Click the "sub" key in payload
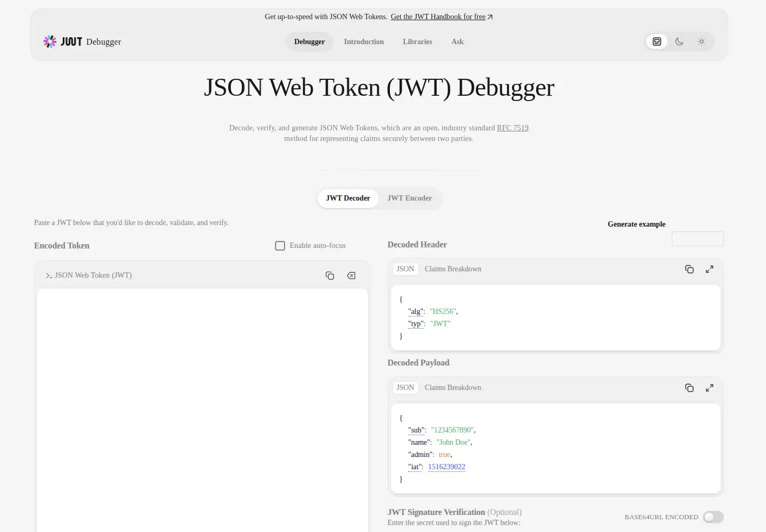 coord(417,430)
